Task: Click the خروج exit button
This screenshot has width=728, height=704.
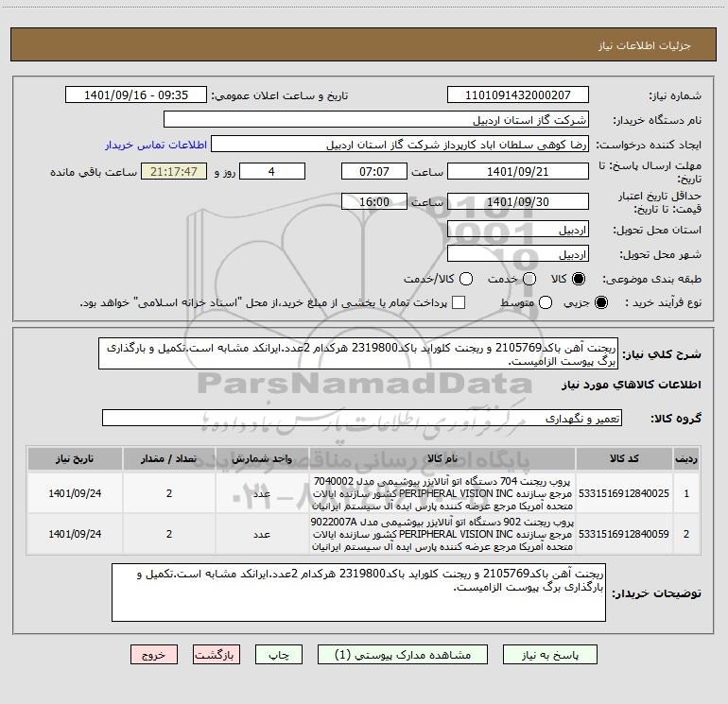Action: (x=154, y=654)
